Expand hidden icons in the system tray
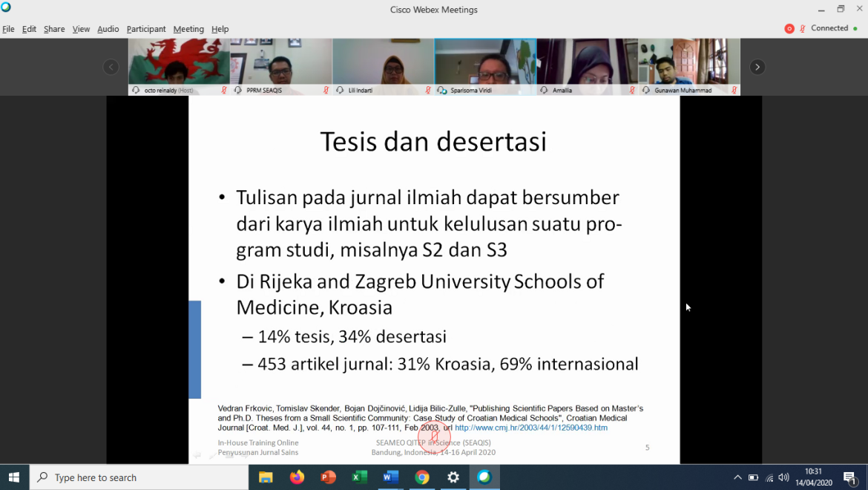Viewport: 868px width, 490px height. point(737,477)
